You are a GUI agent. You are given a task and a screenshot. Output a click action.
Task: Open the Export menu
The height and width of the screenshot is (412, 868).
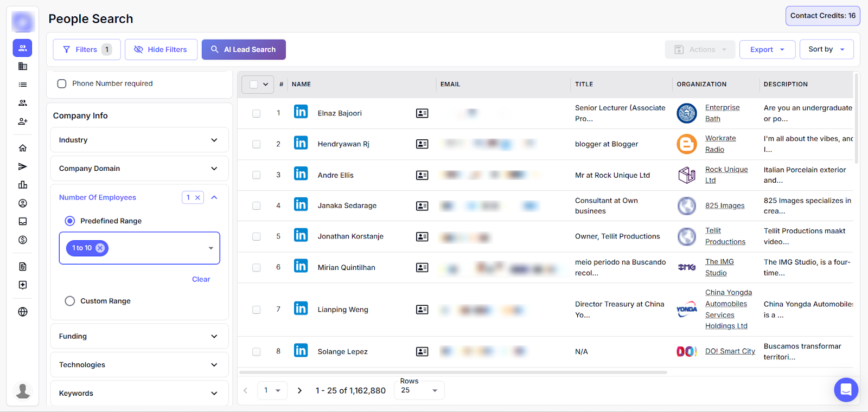pos(767,49)
